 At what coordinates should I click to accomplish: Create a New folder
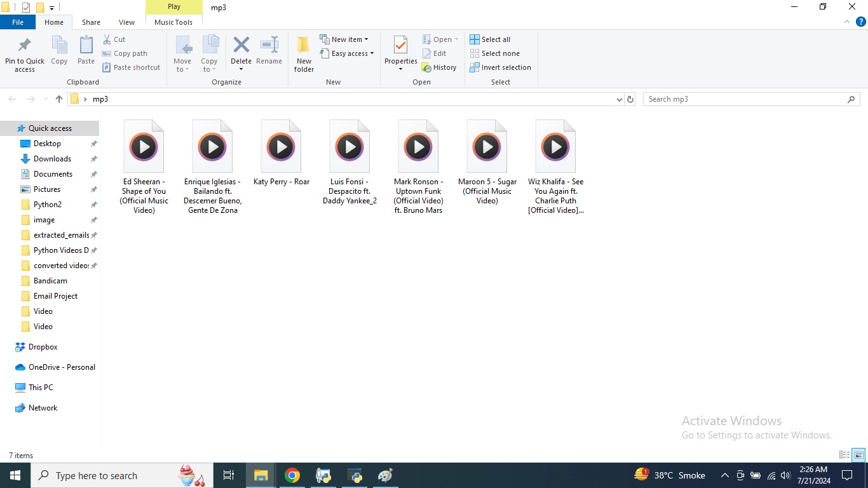[304, 55]
